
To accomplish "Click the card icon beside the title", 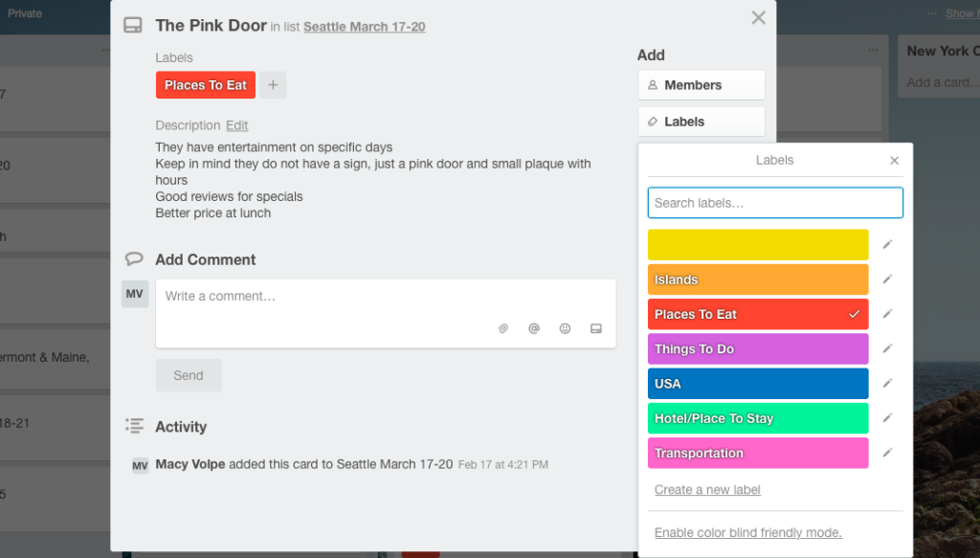I will (x=132, y=26).
